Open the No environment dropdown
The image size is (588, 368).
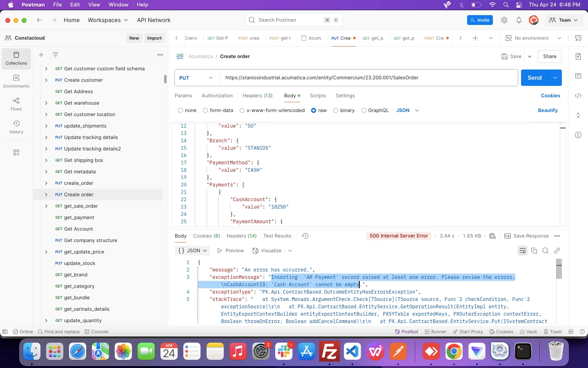(534, 38)
